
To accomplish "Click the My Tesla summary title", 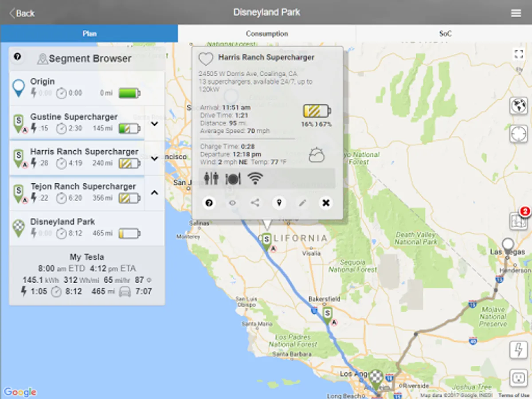I will point(87,257).
